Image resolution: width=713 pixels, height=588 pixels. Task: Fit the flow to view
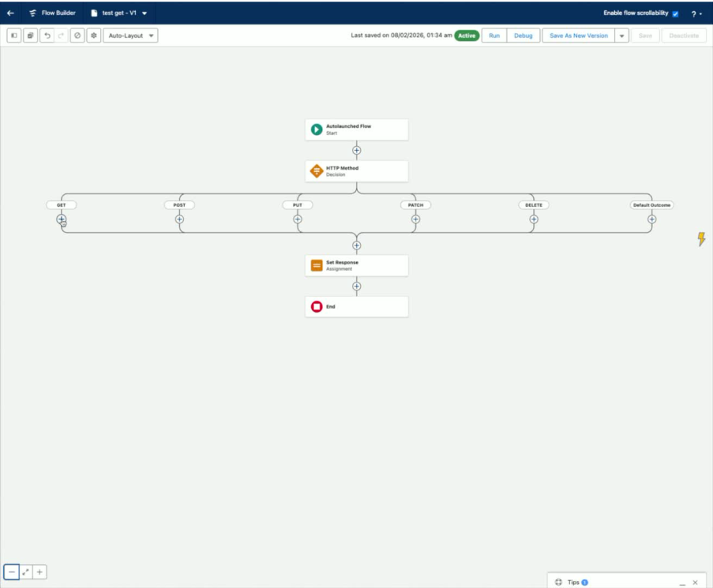pyautogui.click(x=26, y=572)
